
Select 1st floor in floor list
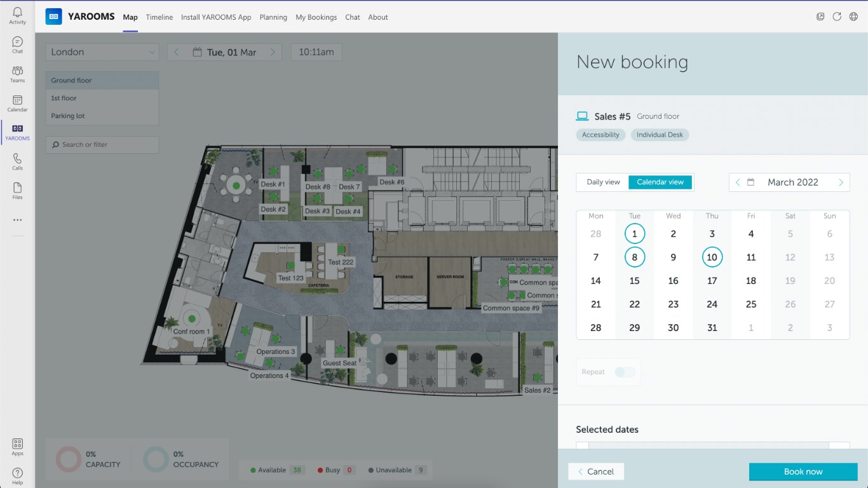102,98
